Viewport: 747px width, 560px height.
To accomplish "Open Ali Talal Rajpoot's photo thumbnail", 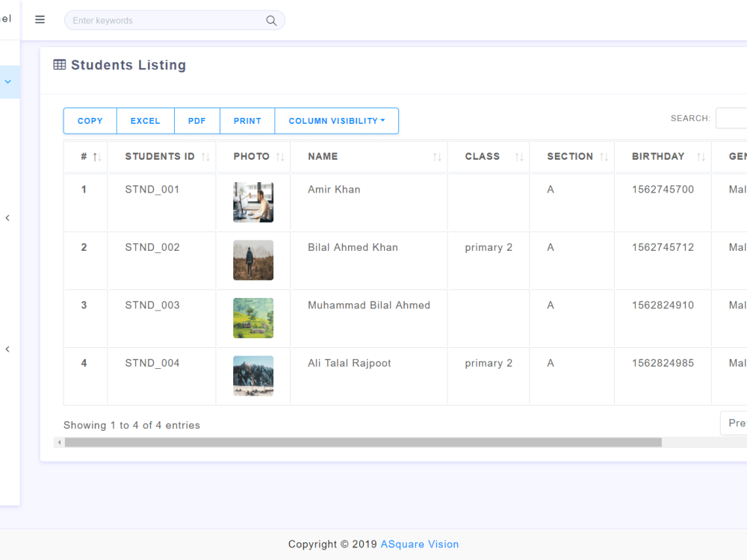I will pos(253,376).
